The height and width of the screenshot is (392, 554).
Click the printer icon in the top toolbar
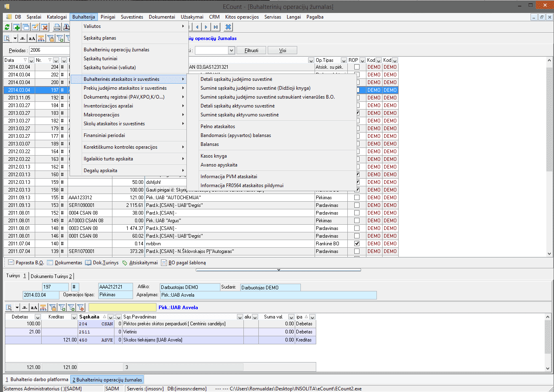pyautogui.click(x=57, y=27)
